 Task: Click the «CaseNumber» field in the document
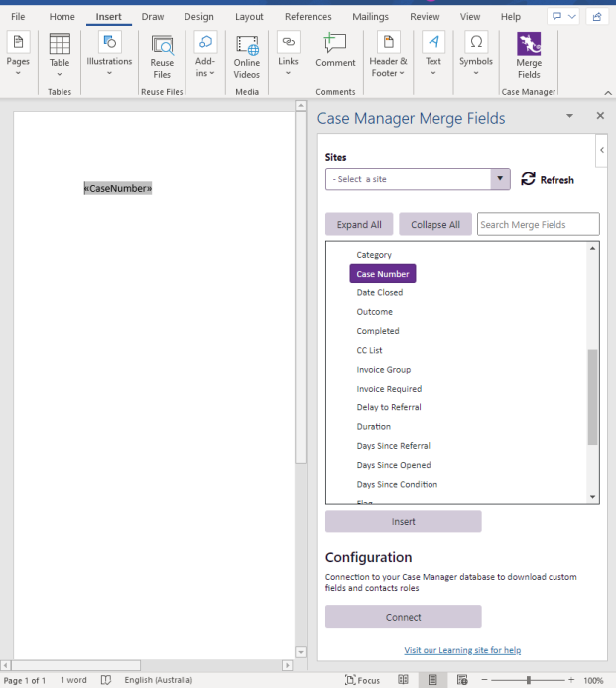click(118, 188)
